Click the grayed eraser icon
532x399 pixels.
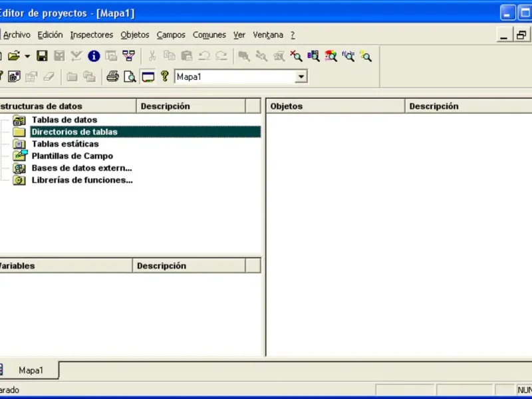(x=49, y=76)
